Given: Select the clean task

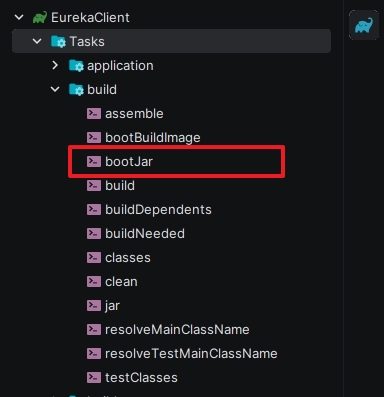Looking at the screenshot, I should (121, 282).
